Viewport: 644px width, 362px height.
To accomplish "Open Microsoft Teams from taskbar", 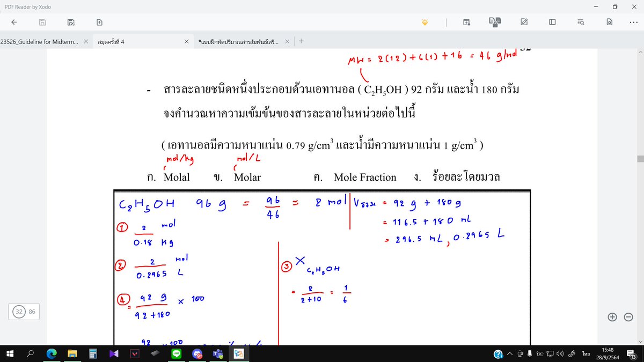I will coord(217,353).
